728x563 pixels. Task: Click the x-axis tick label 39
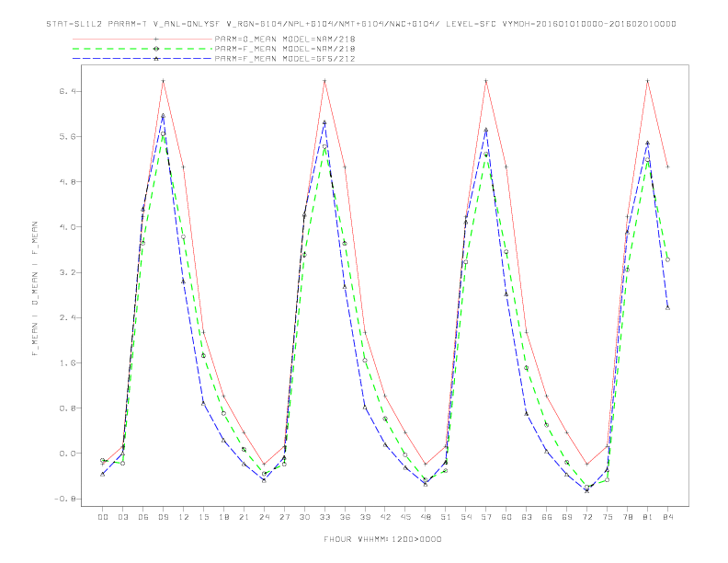(365, 517)
